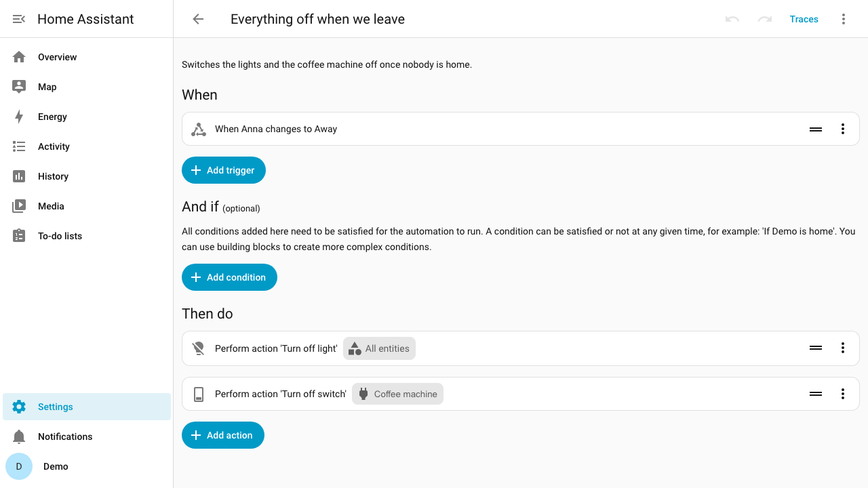Show Notifications panel
Screen dimensions: 868x488
pyautogui.click(x=87, y=436)
